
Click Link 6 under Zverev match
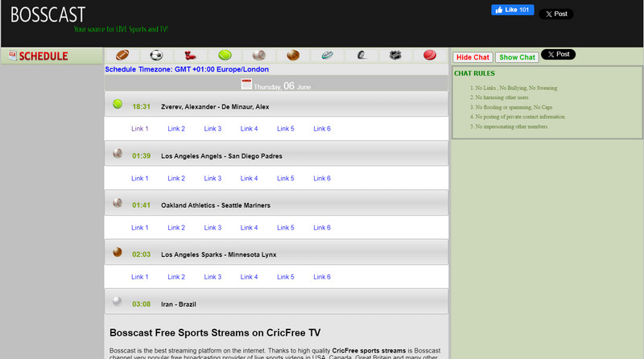pos(322,129)
